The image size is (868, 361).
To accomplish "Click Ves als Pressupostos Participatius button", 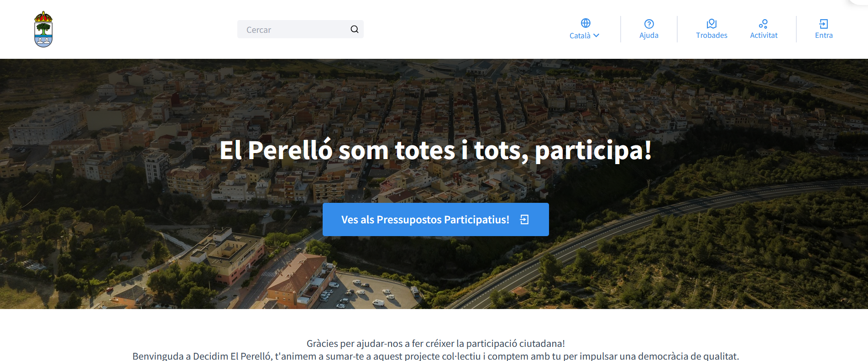I will (x=436, y=219).
